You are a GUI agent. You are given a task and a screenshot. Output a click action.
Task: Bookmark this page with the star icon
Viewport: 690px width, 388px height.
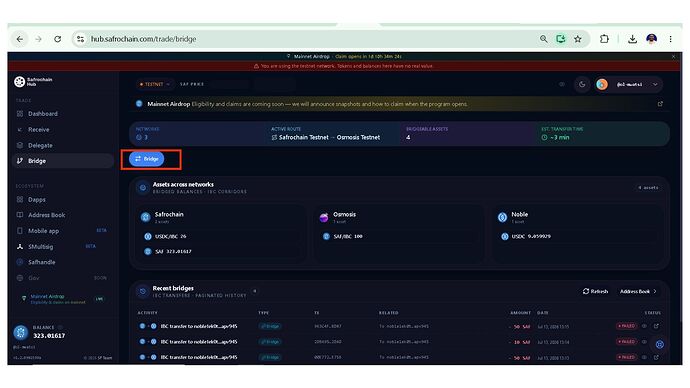click(x=578, y=39)
